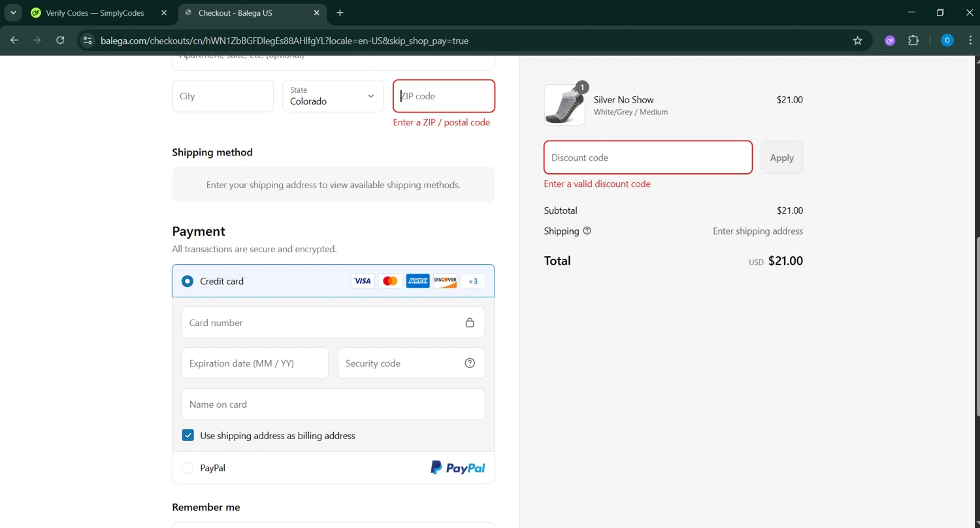The width and height of the screenshot is (980, 528).
Task: Switch to the Checkout - Balega US tab
Action: click(x=252, y=12)
